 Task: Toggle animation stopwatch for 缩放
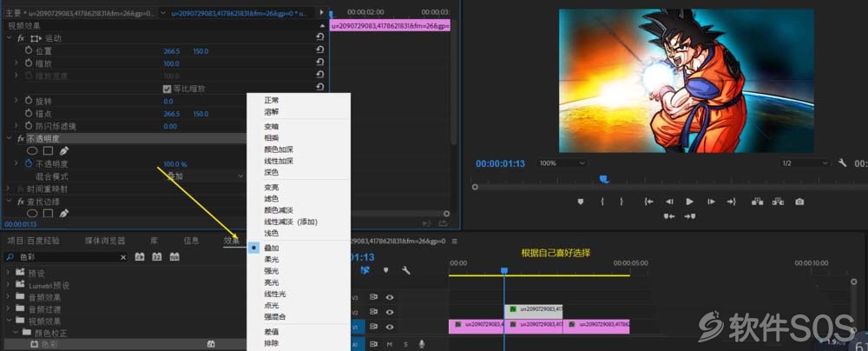tap(29, 63)
